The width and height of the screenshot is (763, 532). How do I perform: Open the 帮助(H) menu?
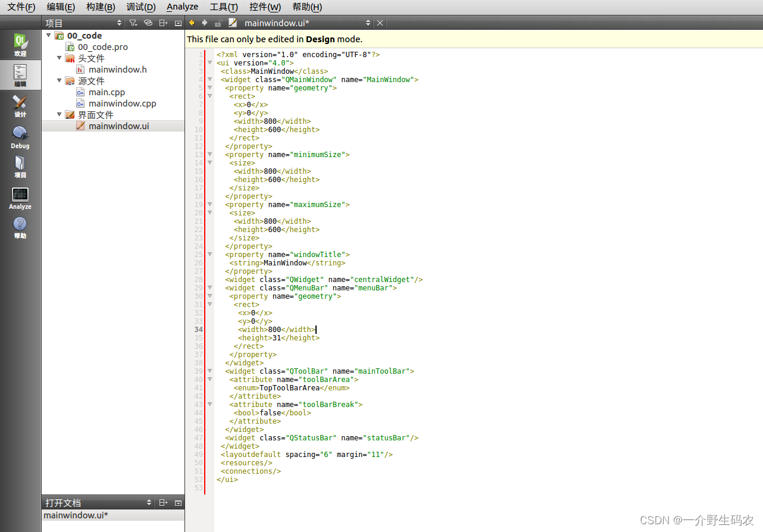(x=307, y=7)
